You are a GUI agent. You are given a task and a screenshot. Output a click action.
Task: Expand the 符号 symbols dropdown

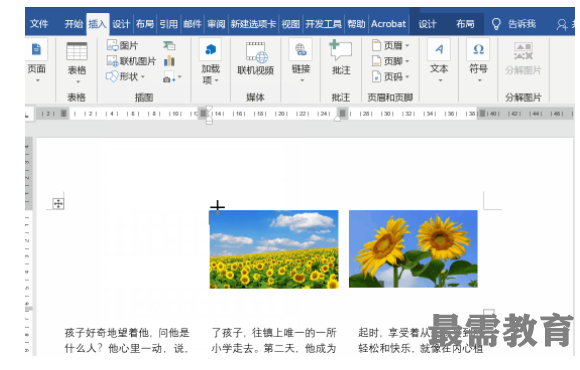tap(479, 80)
